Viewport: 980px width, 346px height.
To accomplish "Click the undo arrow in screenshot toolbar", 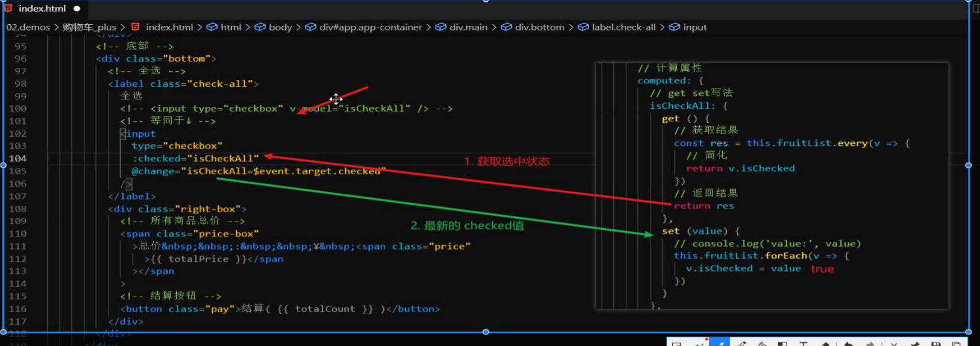I will (849, 343).
